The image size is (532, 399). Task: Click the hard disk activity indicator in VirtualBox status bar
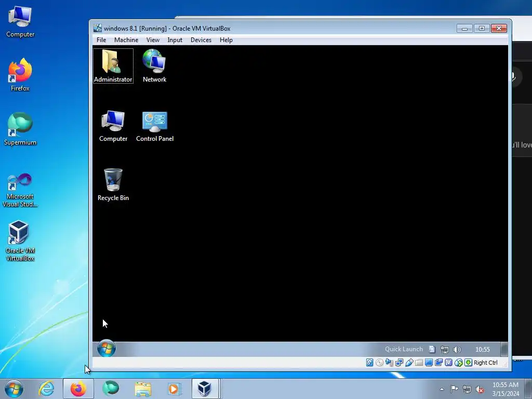click(x=369, y=362)
